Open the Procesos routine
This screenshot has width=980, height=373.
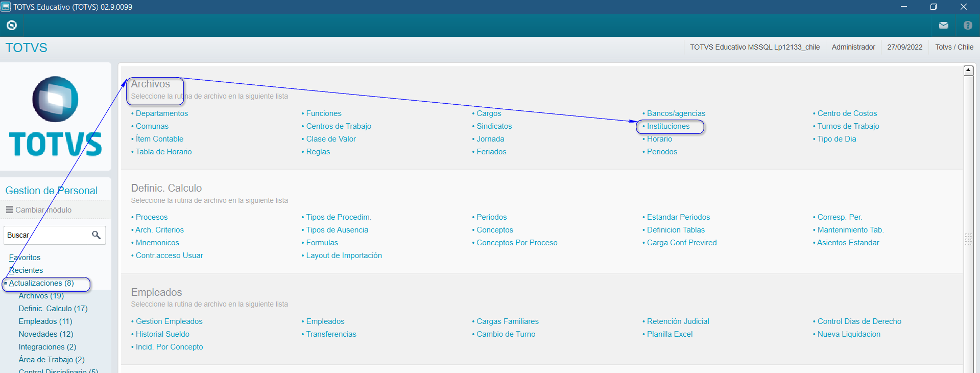click(x=151, y=217)
